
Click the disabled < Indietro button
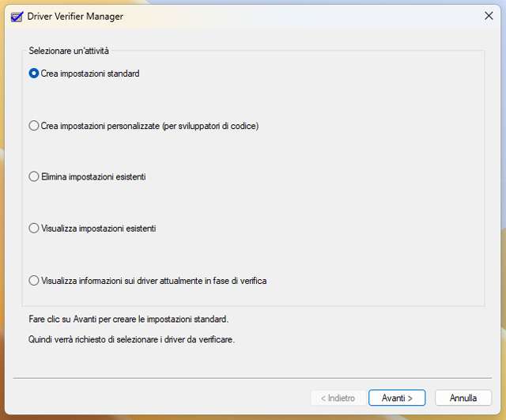(338, 398)
